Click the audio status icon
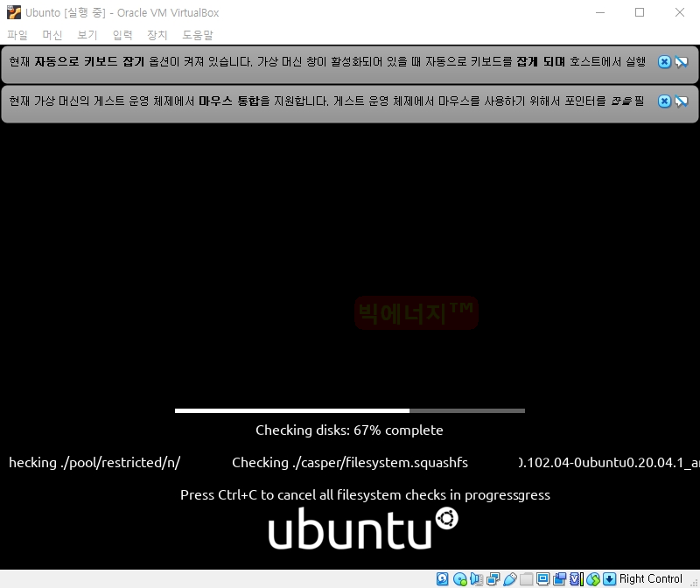The height and width of the screenshot is (588, 700). click(x=476, y=579)
